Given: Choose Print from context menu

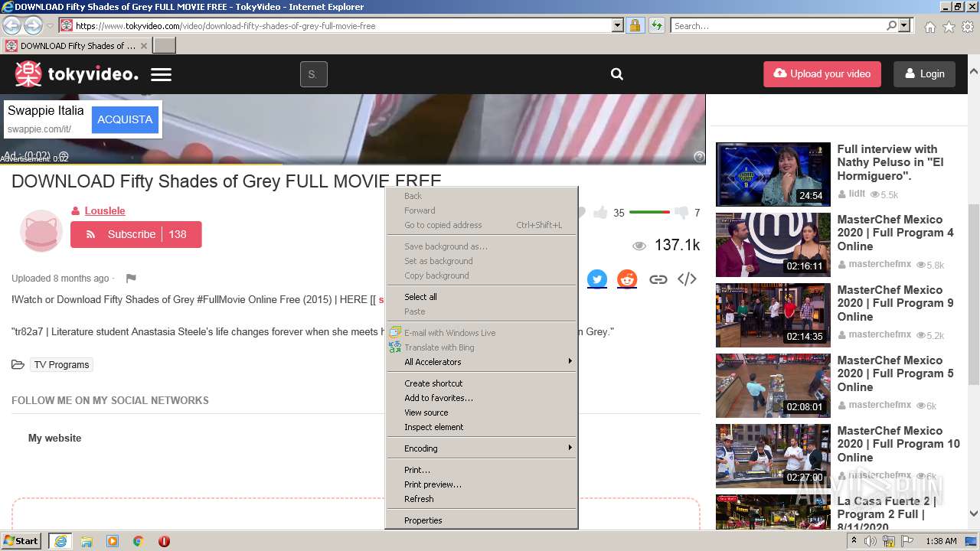Looking at the screenshot, I should (482, 470).
